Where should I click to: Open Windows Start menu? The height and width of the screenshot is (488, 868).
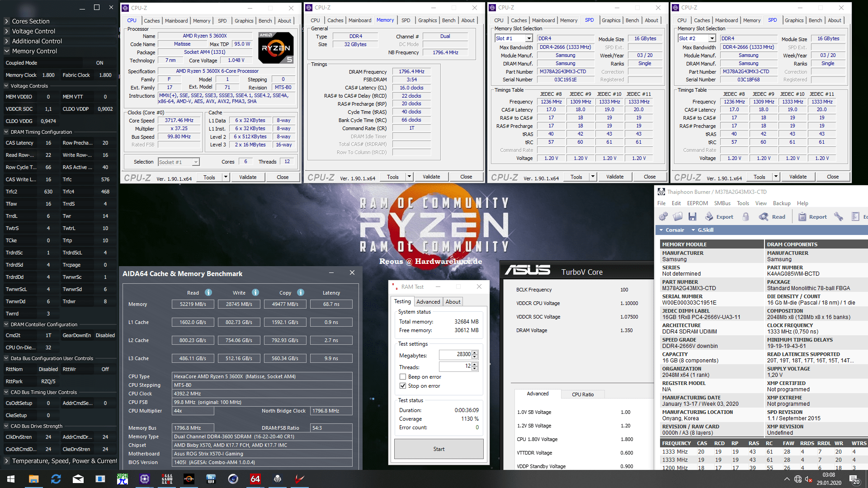coord(11,479)
